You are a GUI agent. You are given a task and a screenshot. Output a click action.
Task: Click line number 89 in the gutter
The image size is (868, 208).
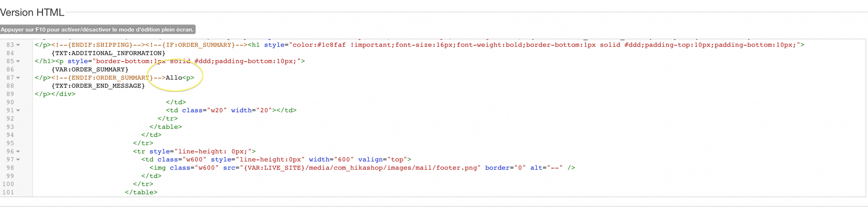pyautogui.click(x=10, y=94)
